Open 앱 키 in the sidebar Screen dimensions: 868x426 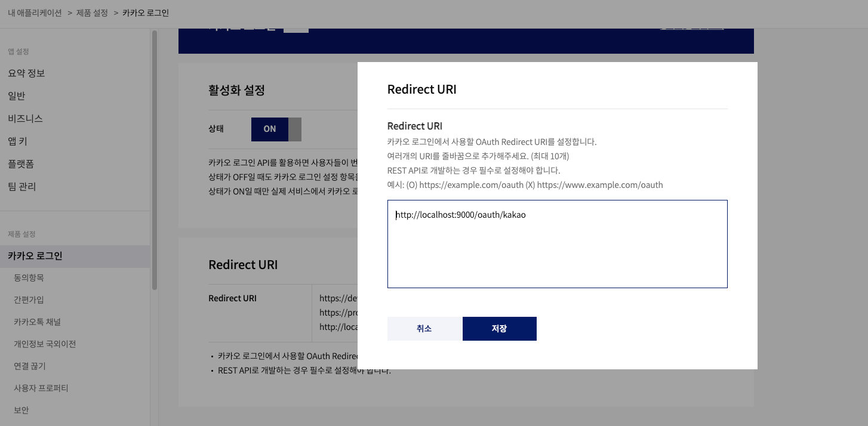click(x=17, y=141)
